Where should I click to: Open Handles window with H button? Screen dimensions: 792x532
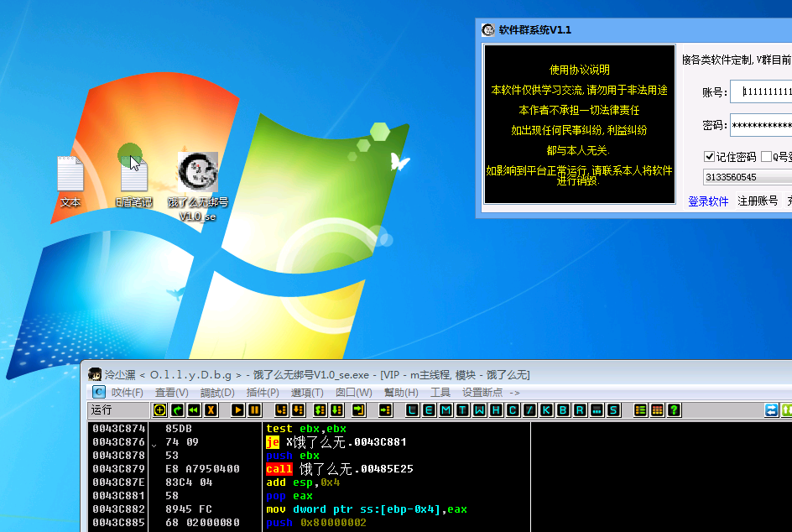pos(496,410)
